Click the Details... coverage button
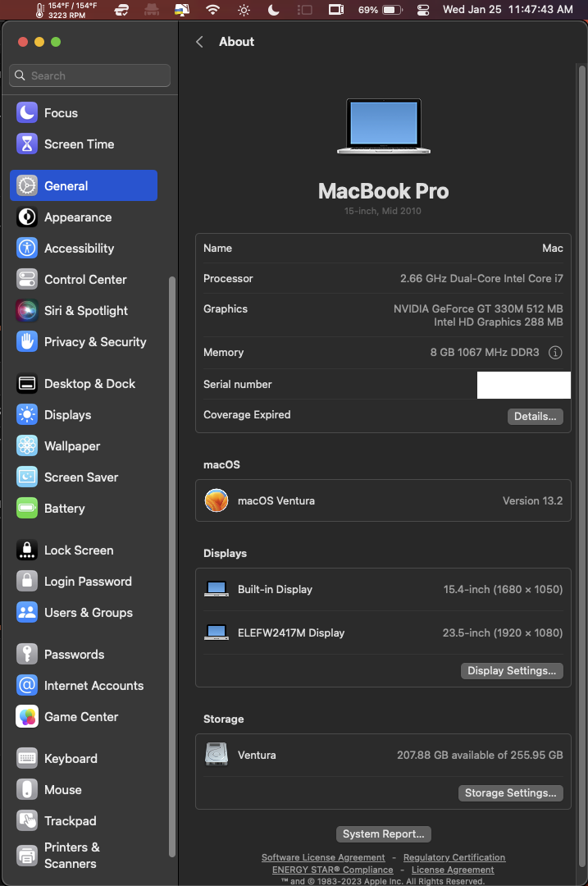This screenshot has height=886, width=588. pos(535,417)
